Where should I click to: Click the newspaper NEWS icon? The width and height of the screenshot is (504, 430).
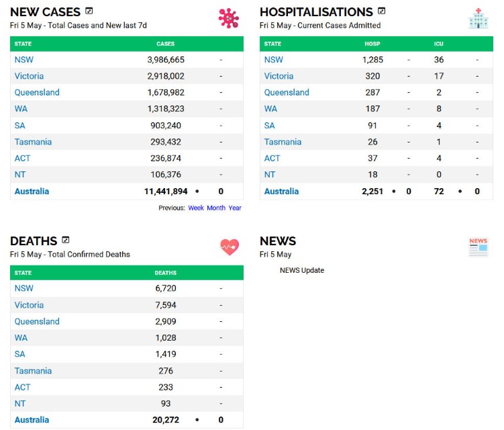coord(478,247)
